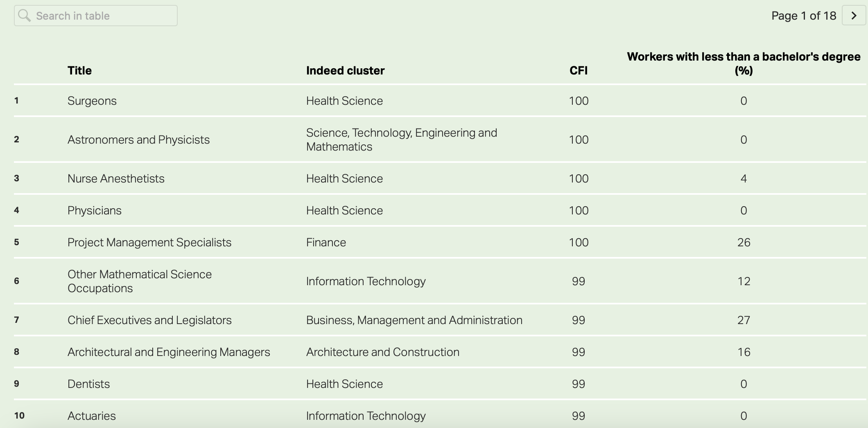Viewport: 868px width, 428px height.
Task: Click the Page 1 of 18 indicator
Action: (803, 16)
